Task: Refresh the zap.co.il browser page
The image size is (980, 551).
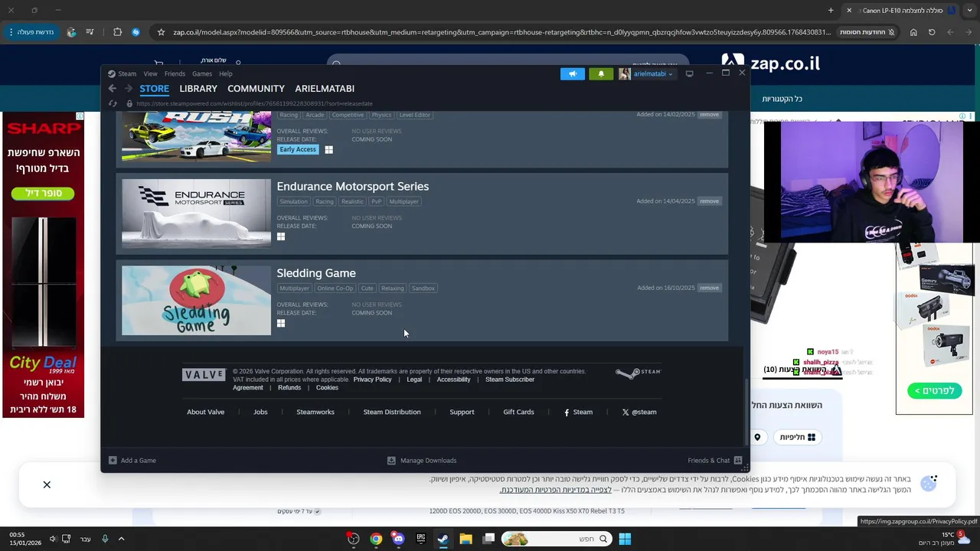Action: [932, 32]
